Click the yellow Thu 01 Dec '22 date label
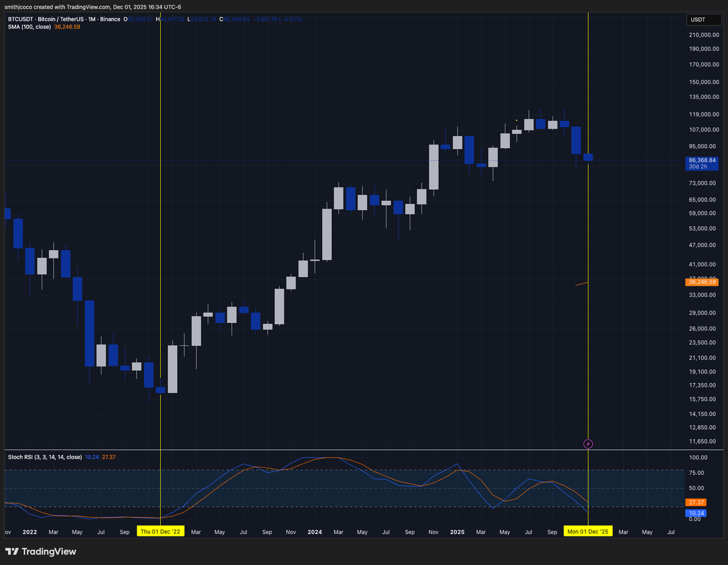The height and width of the screenshot is (565, 728). (x=160, y=532)
